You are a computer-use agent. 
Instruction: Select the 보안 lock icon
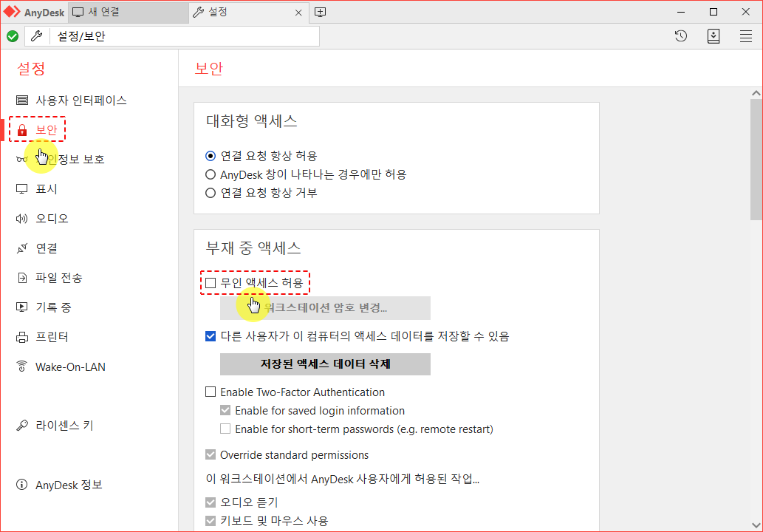tap(22, 130)
